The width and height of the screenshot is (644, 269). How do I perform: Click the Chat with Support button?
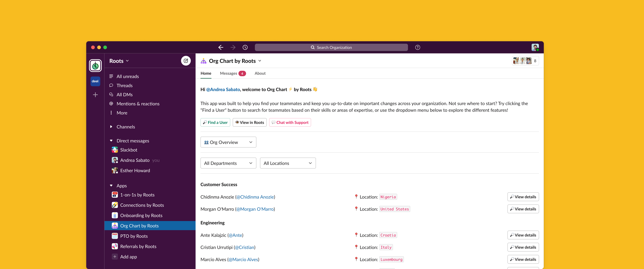click(x=290, y=122)
